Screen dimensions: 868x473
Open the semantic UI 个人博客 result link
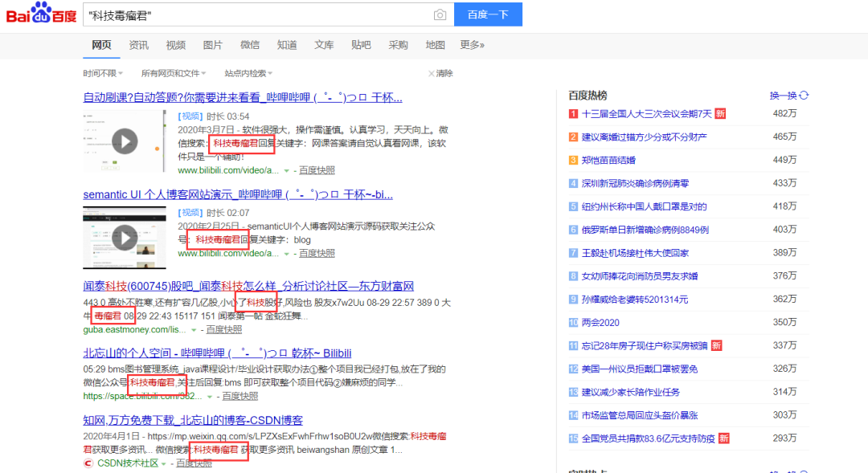point(238,194)
